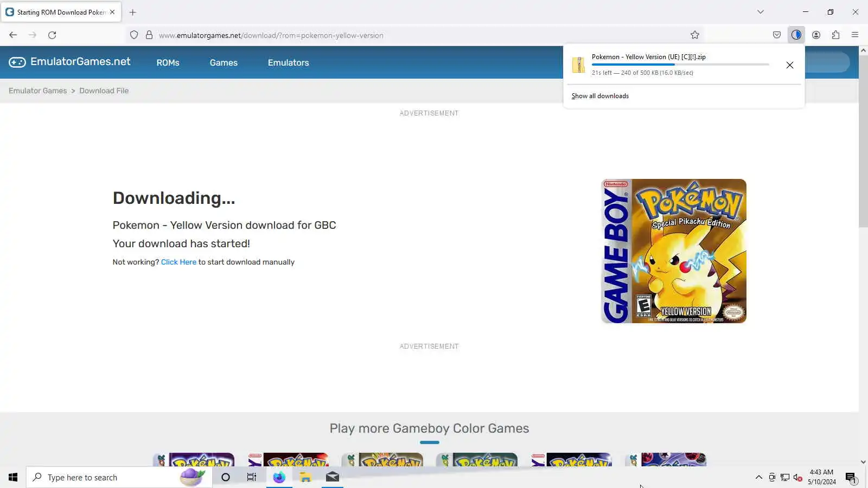The height and width of the screenshot is (488, 868).
Task: Open the taskbar clock and calendar
Action: pos(821,477)
